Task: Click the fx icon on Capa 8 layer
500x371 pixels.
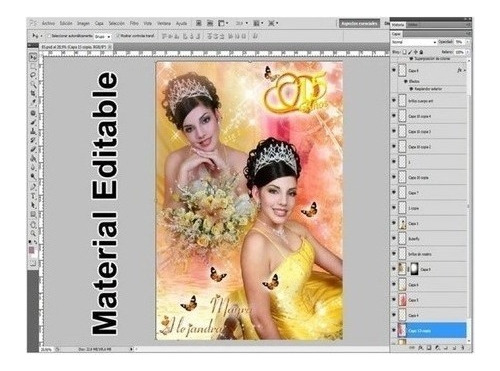Action: pyautogui.click(x=460, y=70)
